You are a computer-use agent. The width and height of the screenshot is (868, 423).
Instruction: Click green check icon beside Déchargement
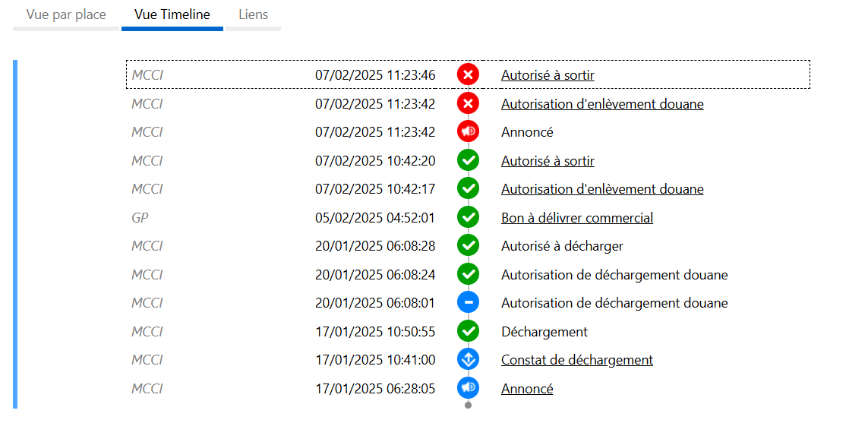(468, 331)
